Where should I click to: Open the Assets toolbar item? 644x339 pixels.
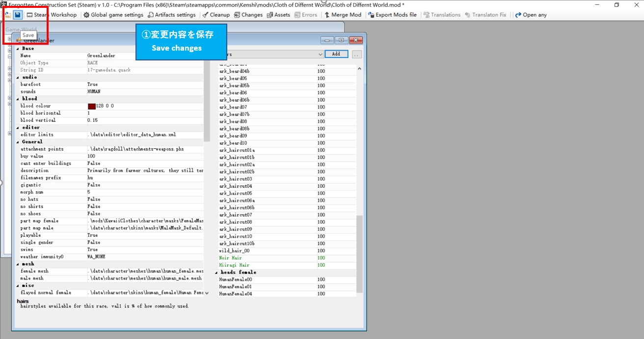[x=278, y=15]
